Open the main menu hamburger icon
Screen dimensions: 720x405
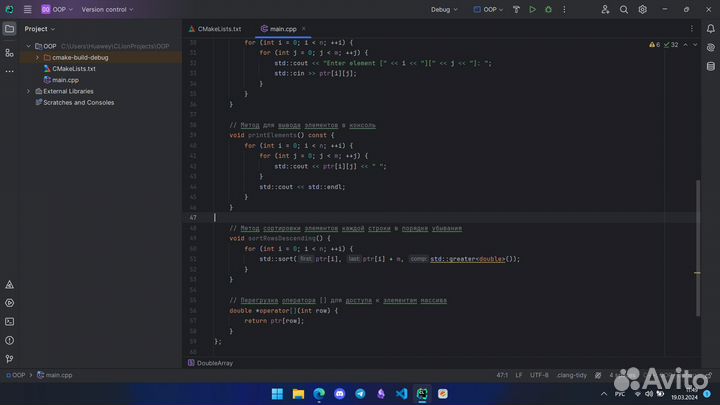click(x=28, y=9)
